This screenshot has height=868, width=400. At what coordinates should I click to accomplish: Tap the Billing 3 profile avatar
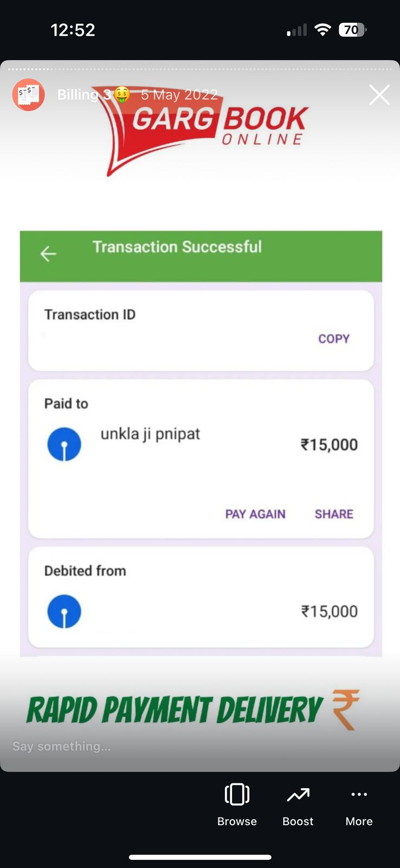pyautogui.click(x=29, y=95)
